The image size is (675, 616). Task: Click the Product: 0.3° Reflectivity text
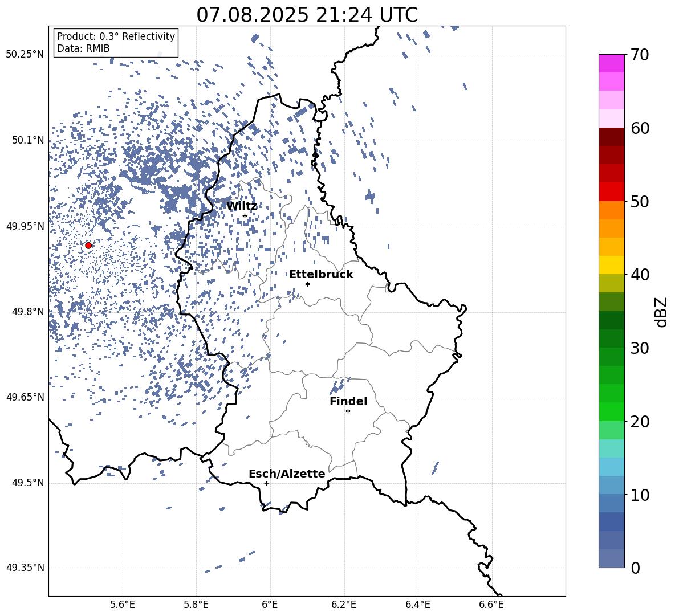116,36
